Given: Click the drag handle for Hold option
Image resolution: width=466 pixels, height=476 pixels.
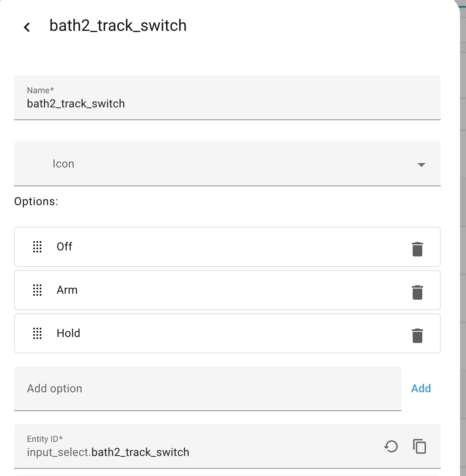Looking at the screenshot, I should coord(37,333).
